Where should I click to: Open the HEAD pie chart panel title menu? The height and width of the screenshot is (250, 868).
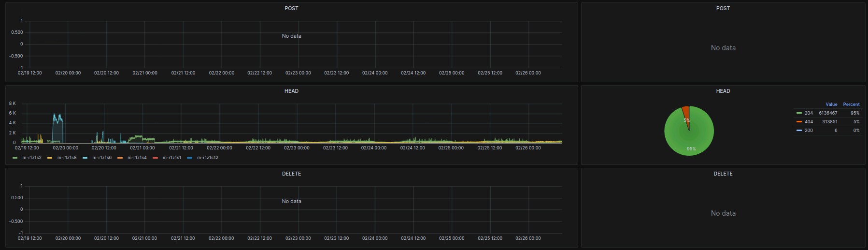723,91
